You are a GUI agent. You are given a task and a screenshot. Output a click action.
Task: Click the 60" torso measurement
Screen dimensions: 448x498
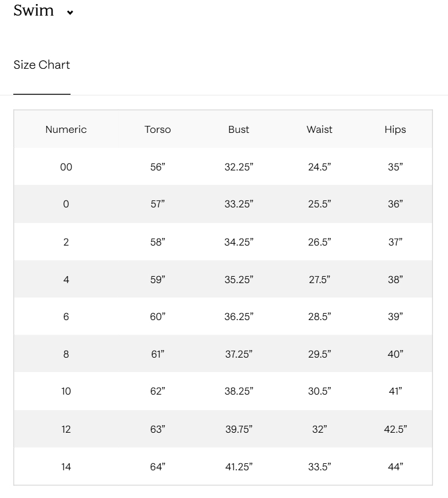(x=158, y=317)
